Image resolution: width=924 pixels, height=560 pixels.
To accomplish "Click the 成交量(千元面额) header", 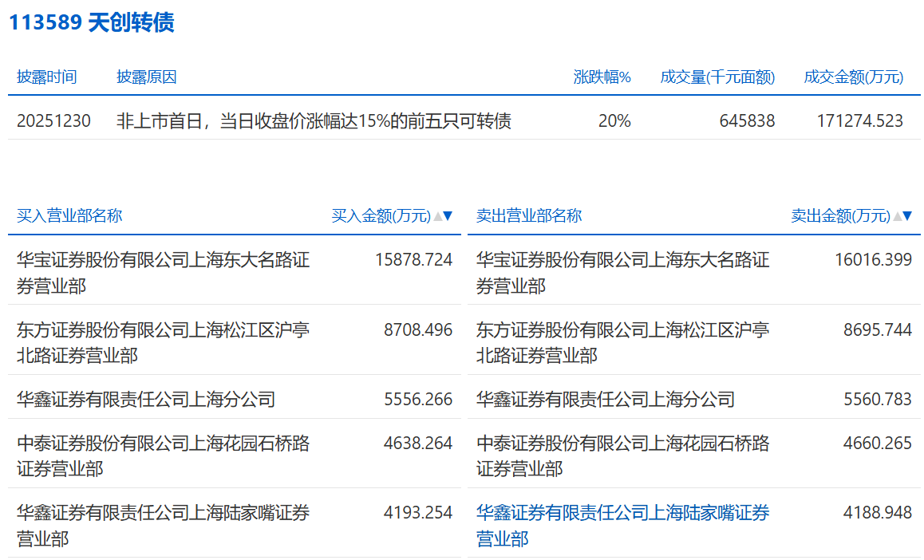I will (x=717, y=77).
